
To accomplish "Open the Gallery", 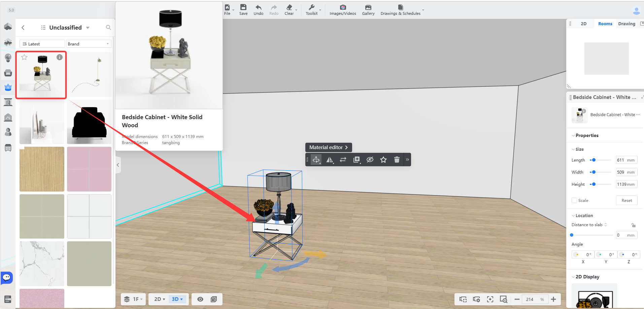I will 368,10.
